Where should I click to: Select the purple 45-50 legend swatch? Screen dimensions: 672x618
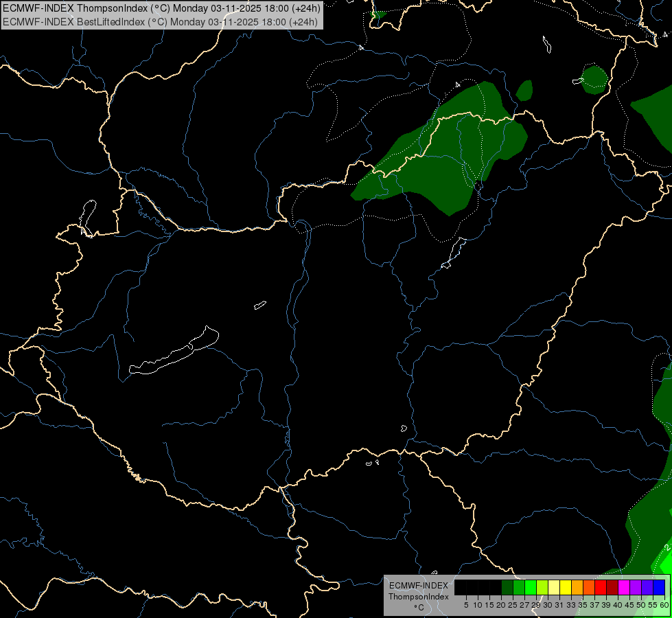point(636,587)
